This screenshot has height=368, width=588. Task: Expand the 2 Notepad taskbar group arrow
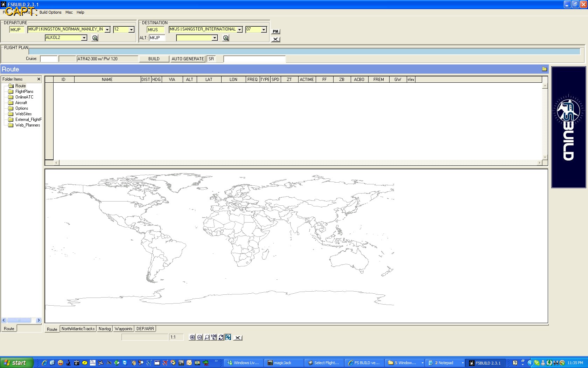(463, 363)
